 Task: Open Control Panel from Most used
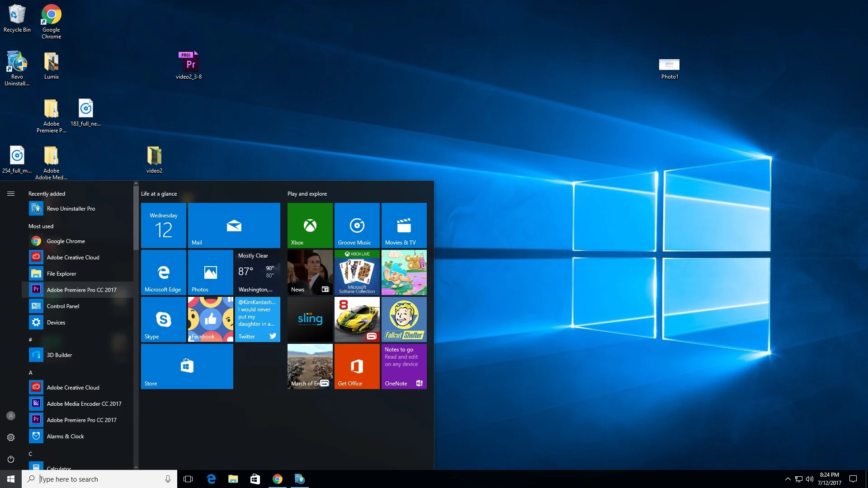click(x=63, y=306)
